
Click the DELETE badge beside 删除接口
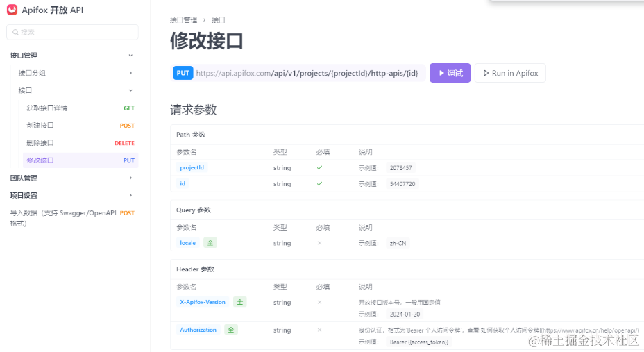pyautogui.click(x=124, y=143)
